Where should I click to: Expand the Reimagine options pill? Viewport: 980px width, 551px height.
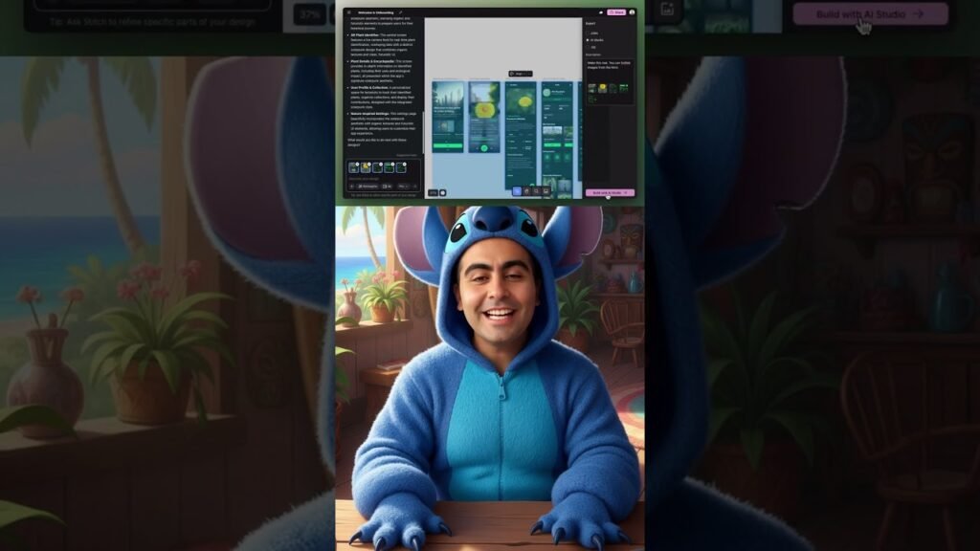pos(368,187)
